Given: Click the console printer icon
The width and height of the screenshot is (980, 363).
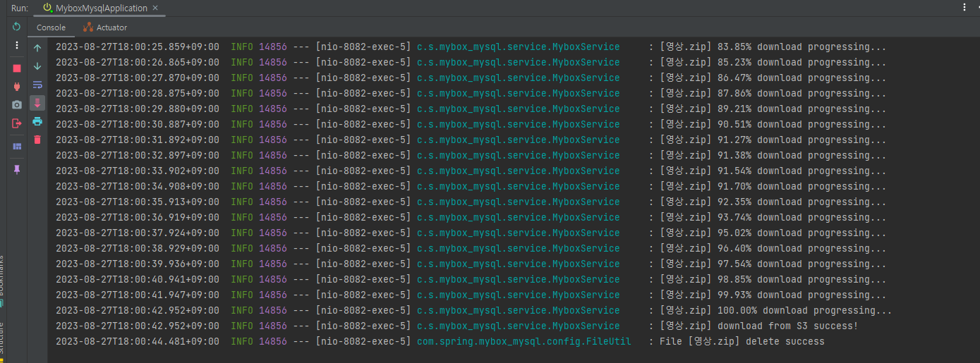Looking at the screenshot, I should coord(37,121).
